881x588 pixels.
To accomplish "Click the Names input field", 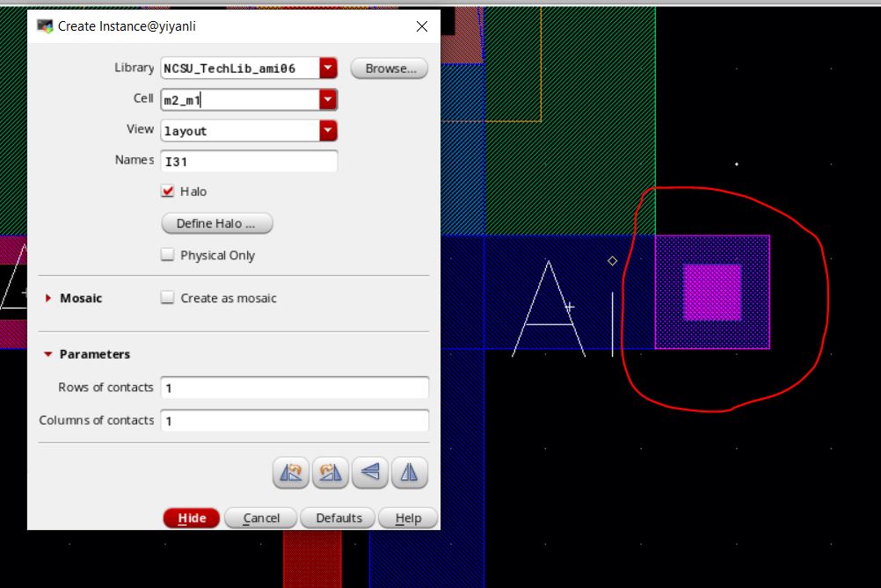I will click(249, 161).
